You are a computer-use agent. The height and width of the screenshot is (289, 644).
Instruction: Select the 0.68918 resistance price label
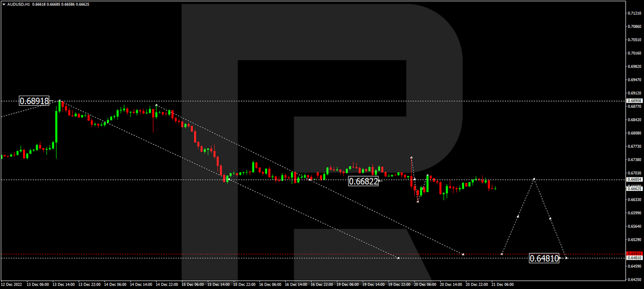34,101
